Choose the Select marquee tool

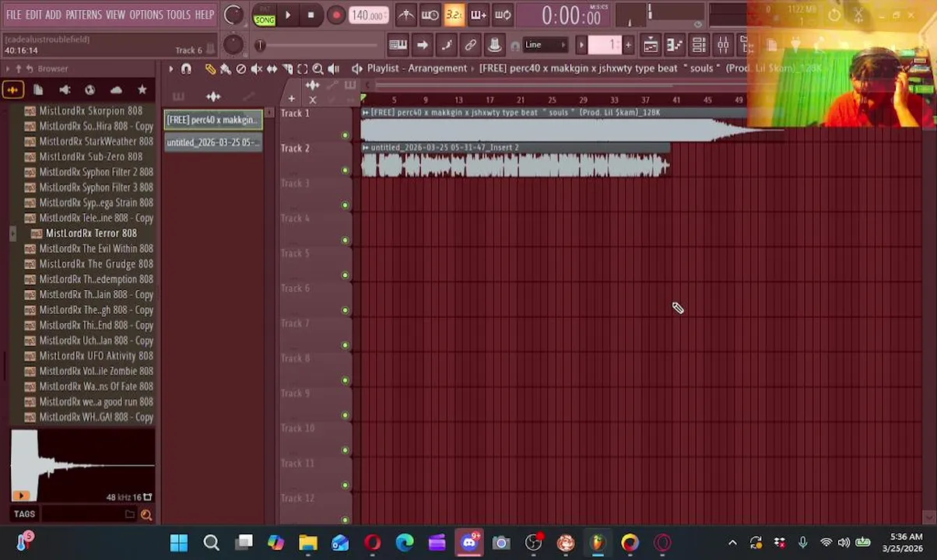pos(303,69)
